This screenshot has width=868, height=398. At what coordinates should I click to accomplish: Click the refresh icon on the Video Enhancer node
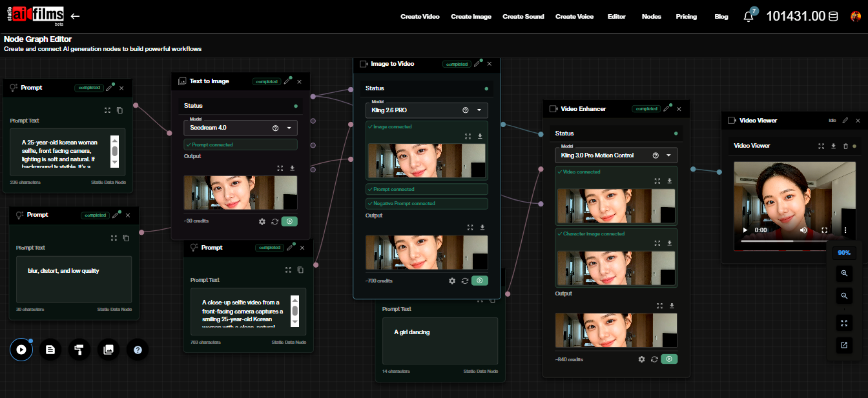tap(654, 359)
